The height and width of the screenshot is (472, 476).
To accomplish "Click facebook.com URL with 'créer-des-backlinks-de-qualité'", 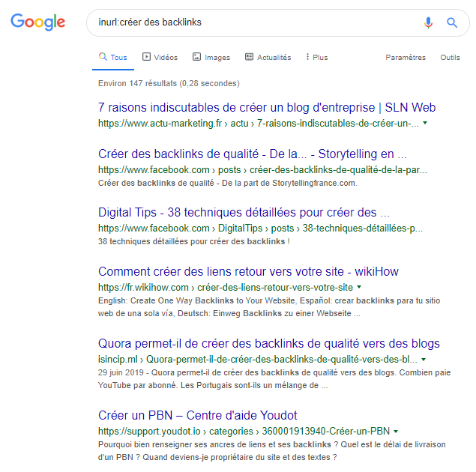I will click(x=262, y=170).
